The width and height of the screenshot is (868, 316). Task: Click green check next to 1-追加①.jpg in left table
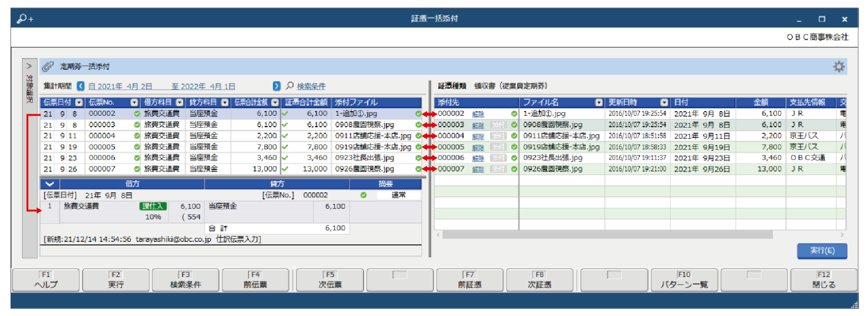[418, 114]
